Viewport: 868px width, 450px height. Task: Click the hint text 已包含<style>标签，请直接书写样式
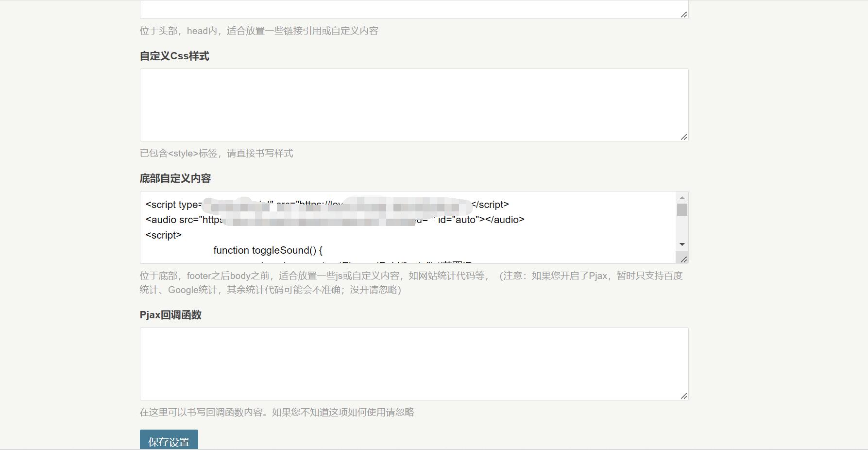[217, 153]
